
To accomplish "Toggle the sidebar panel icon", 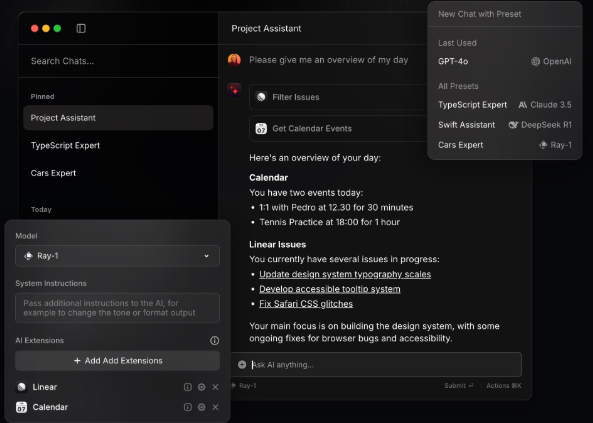I will click(81, 28).
